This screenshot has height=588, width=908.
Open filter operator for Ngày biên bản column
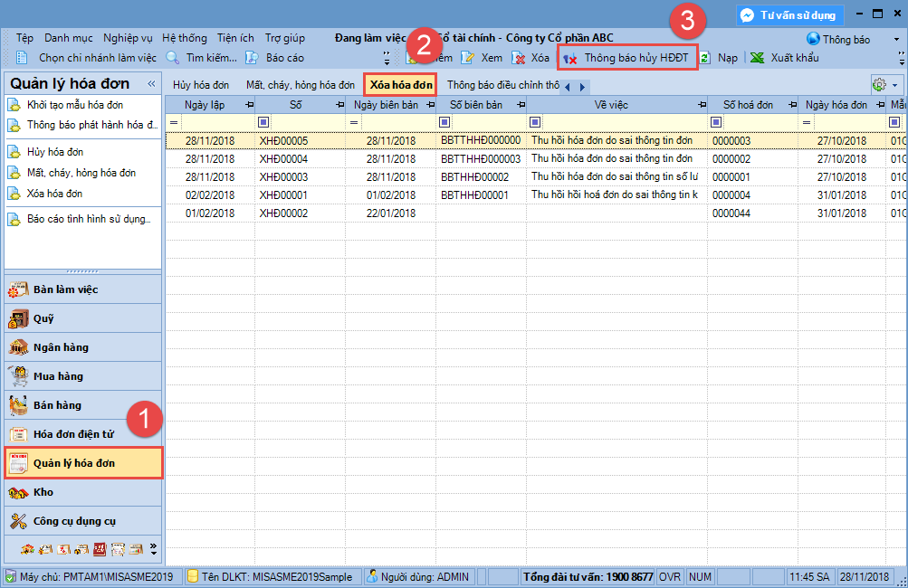pos(354,122)
